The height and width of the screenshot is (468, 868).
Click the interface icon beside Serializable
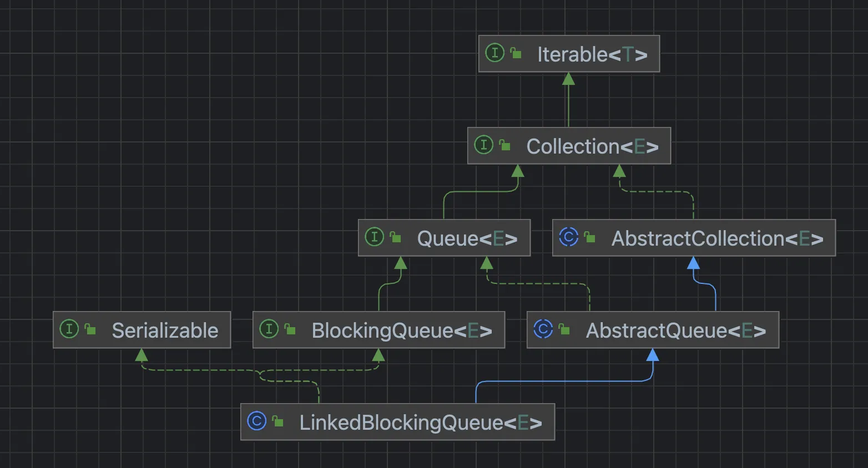point(69,329)
